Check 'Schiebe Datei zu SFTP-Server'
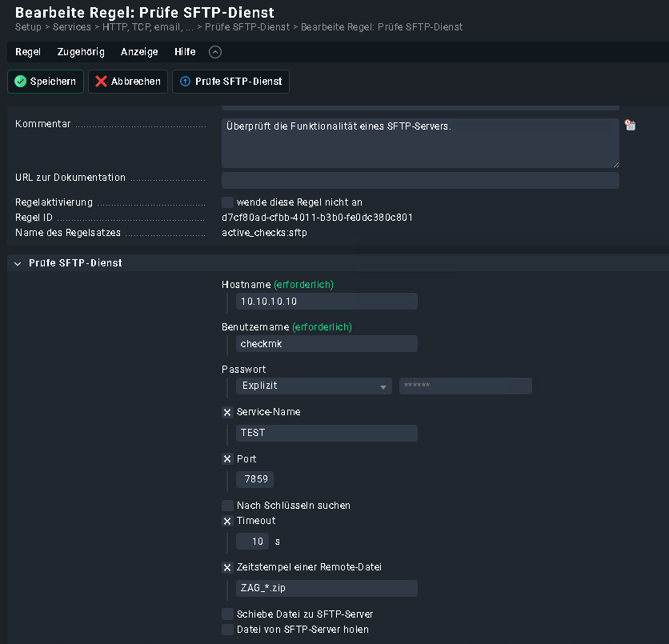Image resolution: width=669 pixels, height=644 pixels. click(x=227, y=614)
